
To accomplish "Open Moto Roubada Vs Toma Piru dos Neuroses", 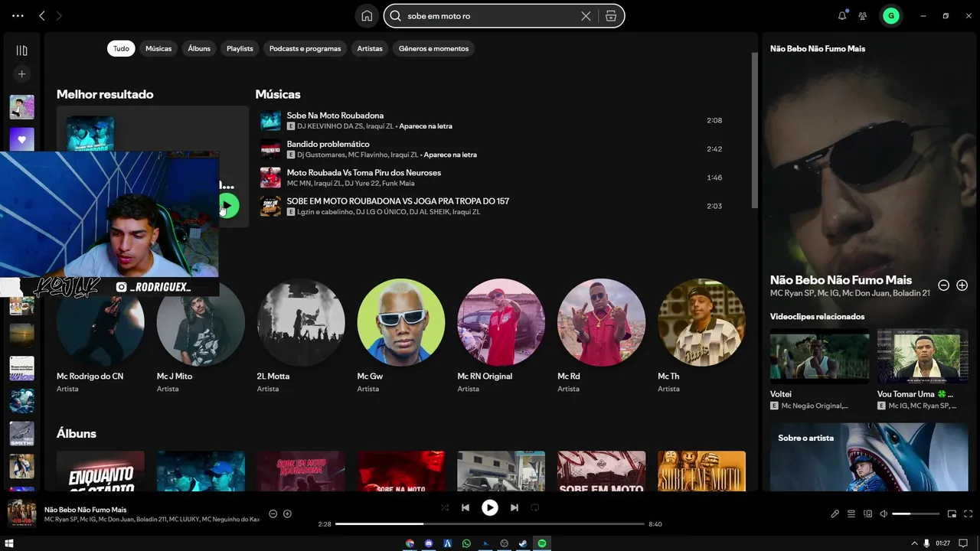I will click(x=364, y=172).
